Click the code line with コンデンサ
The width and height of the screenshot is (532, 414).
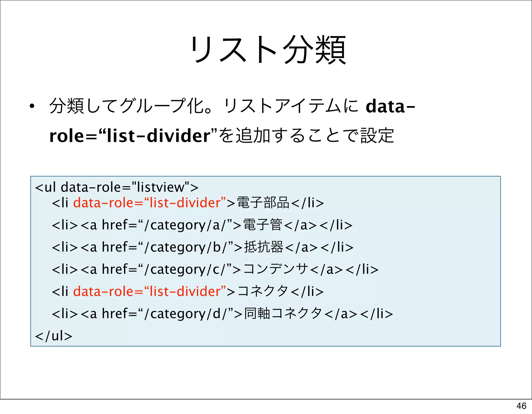point(215,269)
